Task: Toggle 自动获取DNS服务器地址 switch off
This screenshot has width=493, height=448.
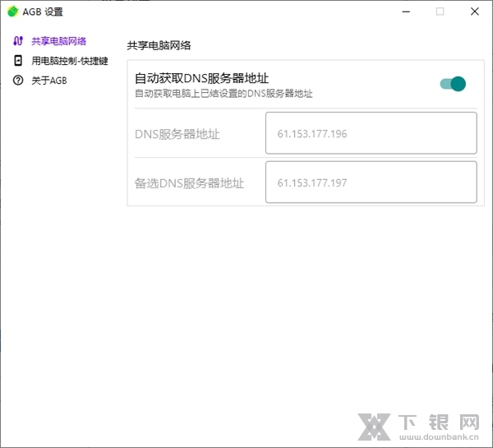Action: [453, 84]
